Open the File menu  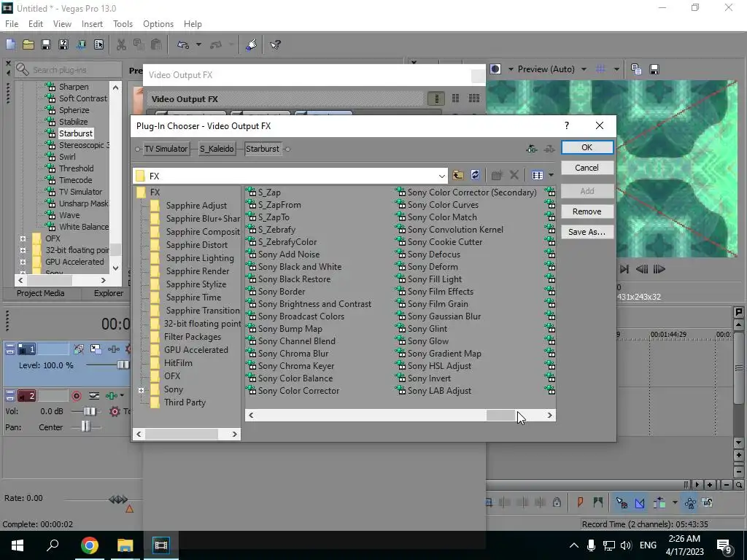tap(12, 24)
